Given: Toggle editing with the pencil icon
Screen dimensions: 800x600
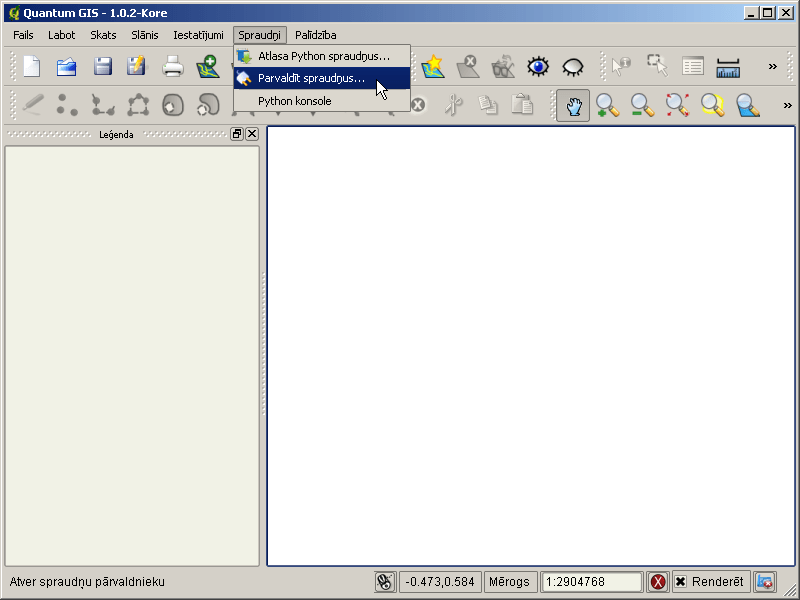Looking at the screenshot, I should pyautogui.click(x=33, y=105).
